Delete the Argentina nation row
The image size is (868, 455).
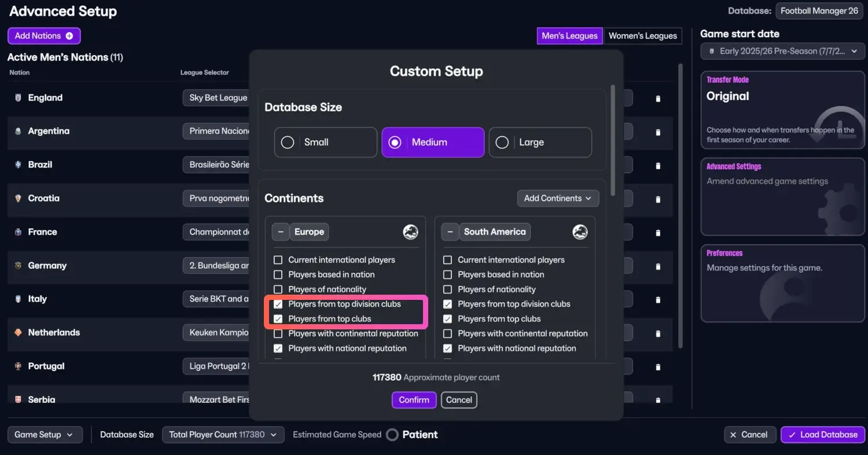[658, 132]
